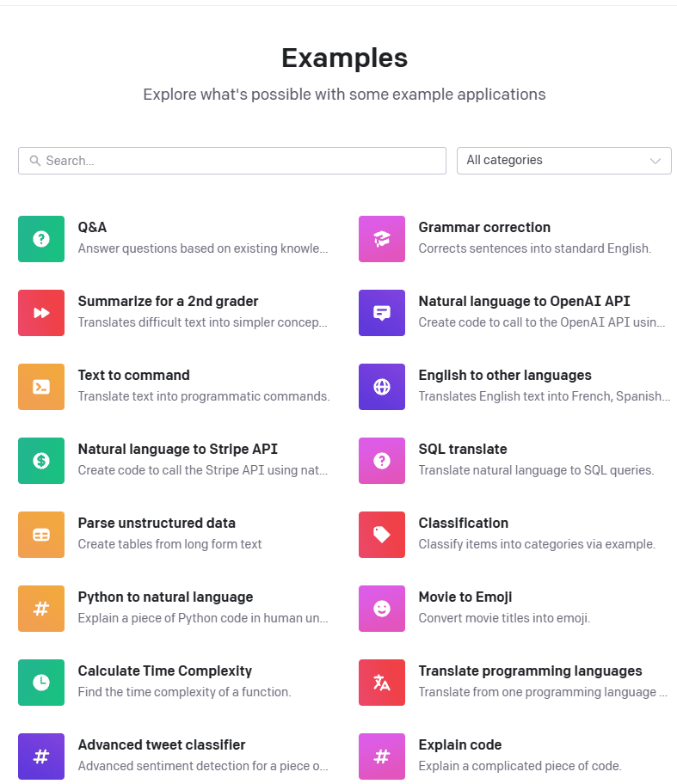The height and width of the screenshot is (784, 677).
Task: Click the red tag Classification icon
Action: pos(382,535)
